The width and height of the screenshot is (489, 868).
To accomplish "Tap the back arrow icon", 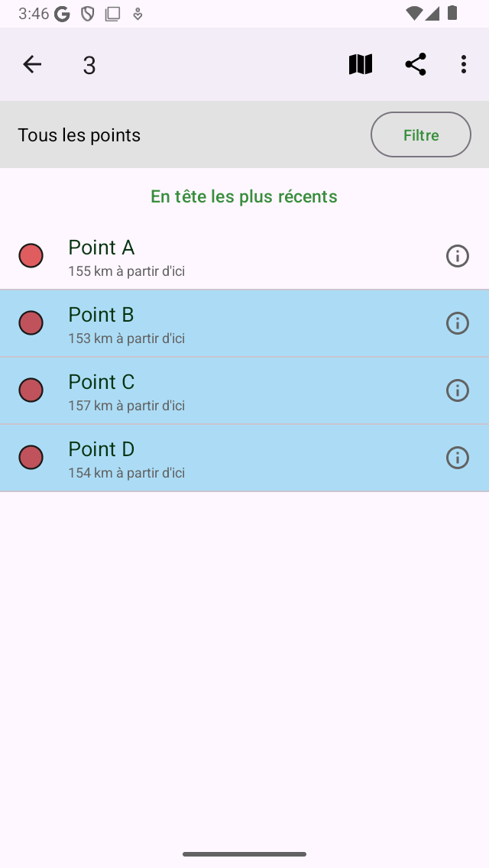I will point(32,65).
